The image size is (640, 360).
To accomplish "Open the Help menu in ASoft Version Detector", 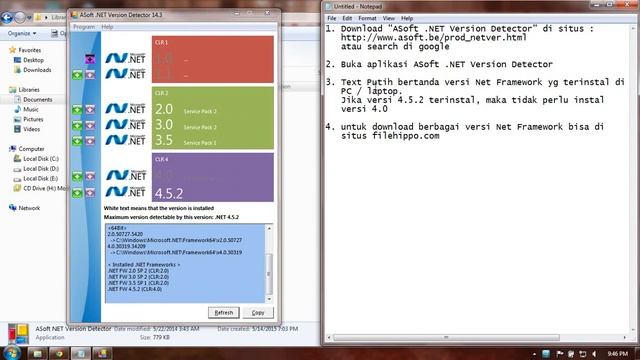I will [107, 27].
